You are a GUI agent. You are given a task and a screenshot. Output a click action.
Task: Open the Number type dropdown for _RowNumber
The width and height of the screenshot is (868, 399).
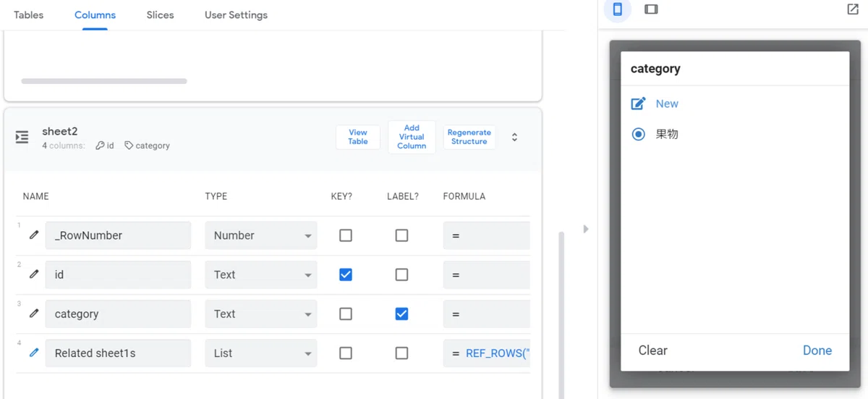261,235
